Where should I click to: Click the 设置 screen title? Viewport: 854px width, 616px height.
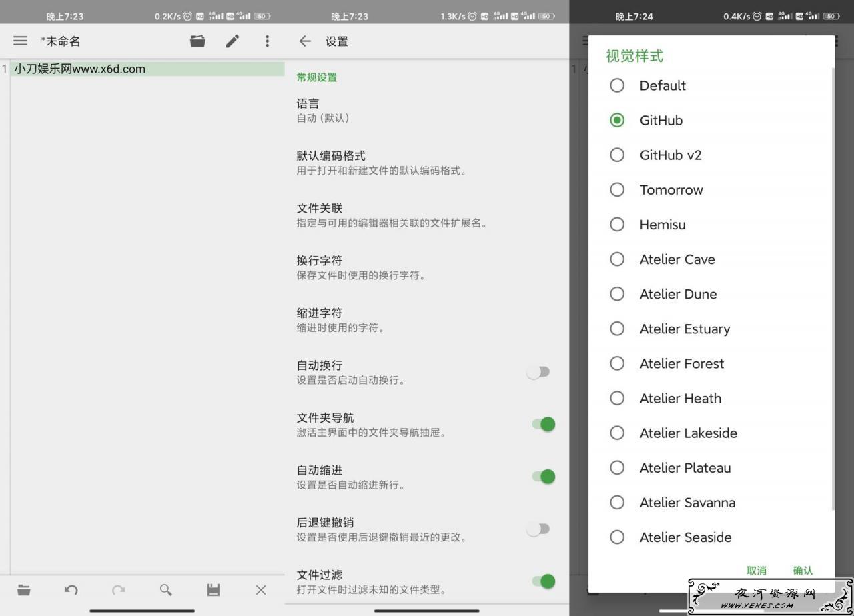pyautogui.click(x=337, y=41)
